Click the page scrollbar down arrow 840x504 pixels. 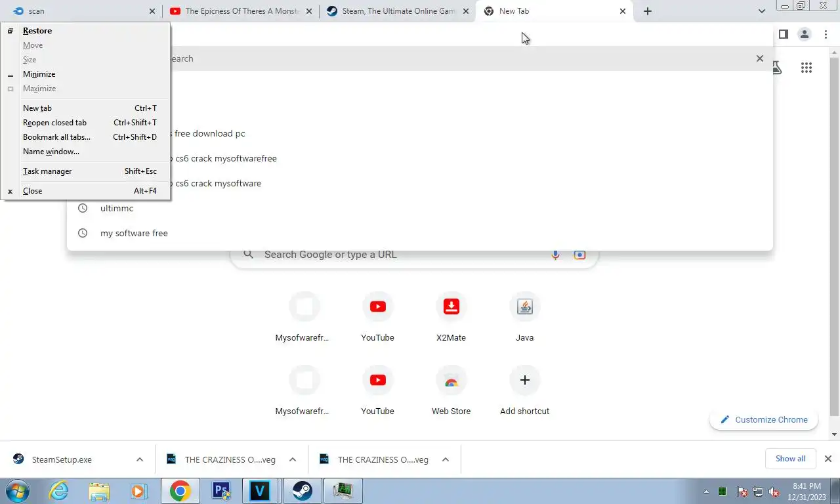point(835,434)
